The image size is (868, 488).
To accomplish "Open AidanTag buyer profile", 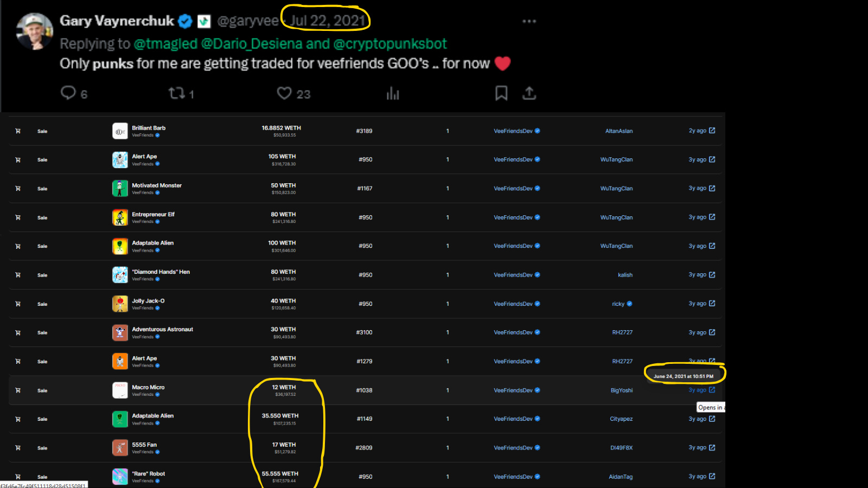I will (621, 477).
